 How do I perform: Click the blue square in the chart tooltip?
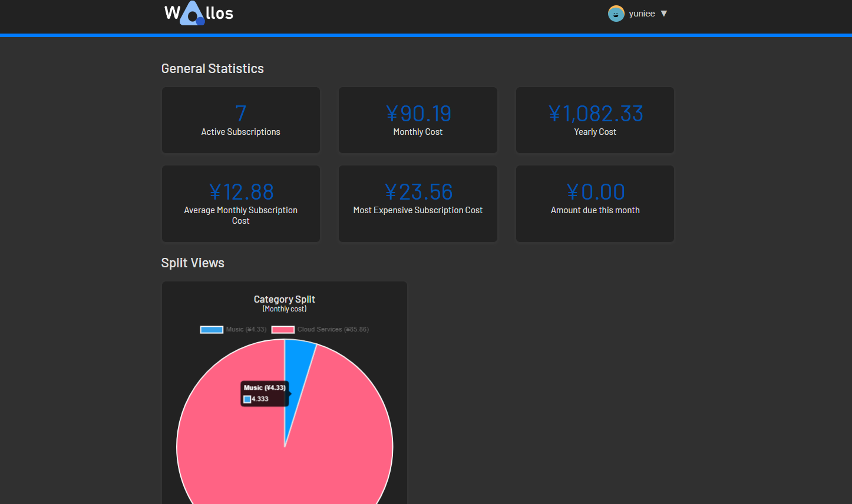(247, 399)
